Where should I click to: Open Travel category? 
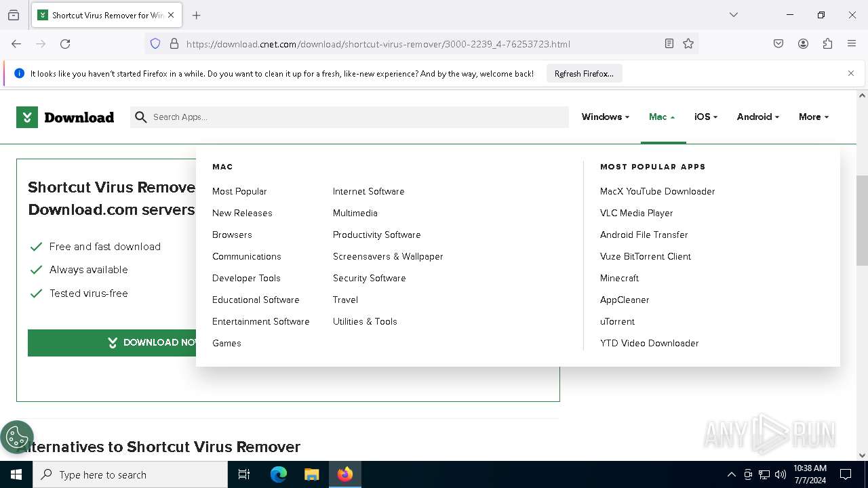coord(345,300)
